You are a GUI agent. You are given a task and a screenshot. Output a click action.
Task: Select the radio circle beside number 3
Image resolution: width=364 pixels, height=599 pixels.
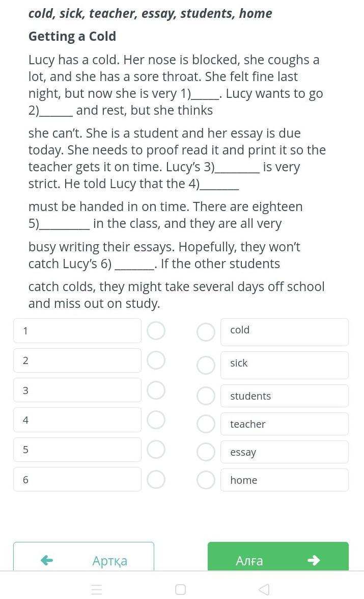156,390
